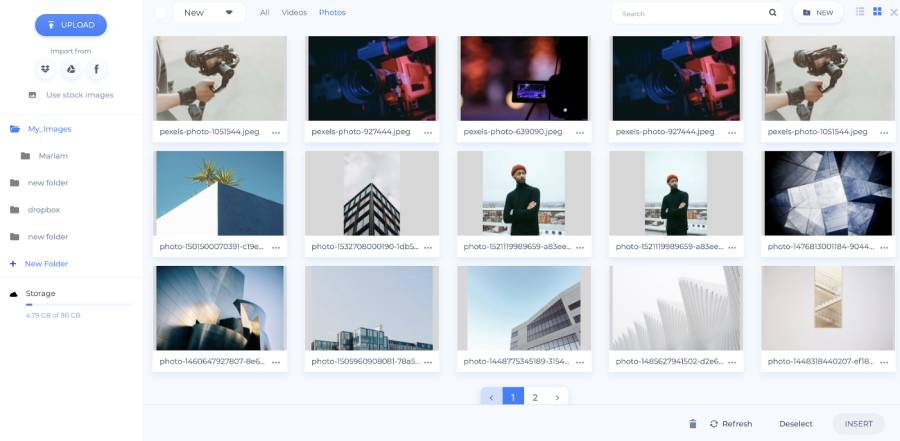Import from Dropbox icon
The height and width of the screenshot is (441, 900).
45,69
